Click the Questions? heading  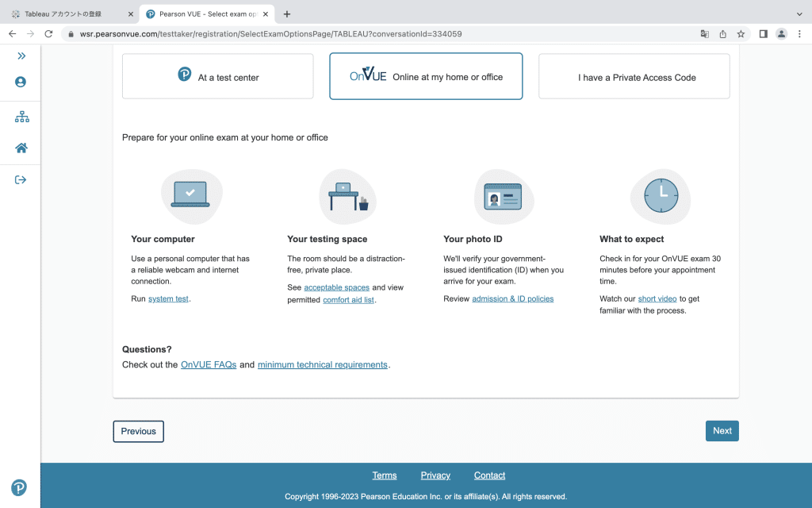[147, 349]
